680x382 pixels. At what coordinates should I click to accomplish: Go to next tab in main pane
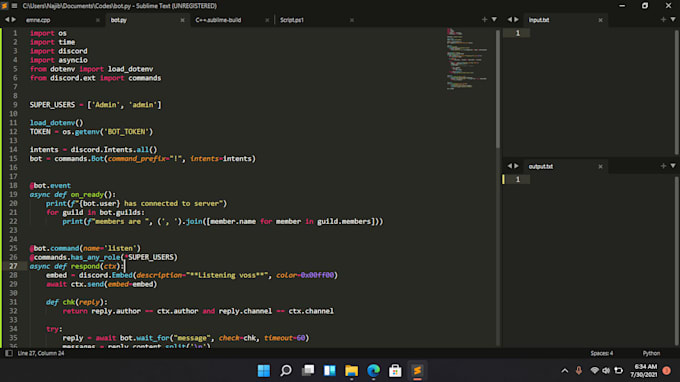coord(14,20)
